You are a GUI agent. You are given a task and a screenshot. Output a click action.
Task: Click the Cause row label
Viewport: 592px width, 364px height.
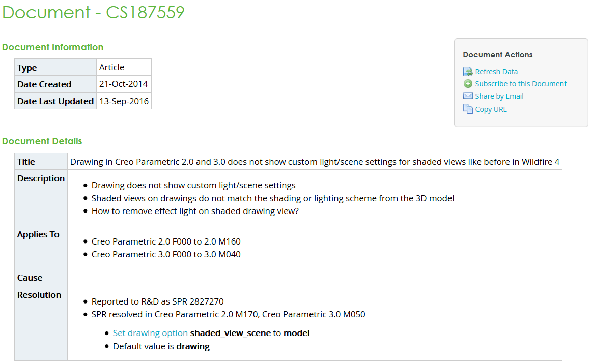[x=30, y=278]
